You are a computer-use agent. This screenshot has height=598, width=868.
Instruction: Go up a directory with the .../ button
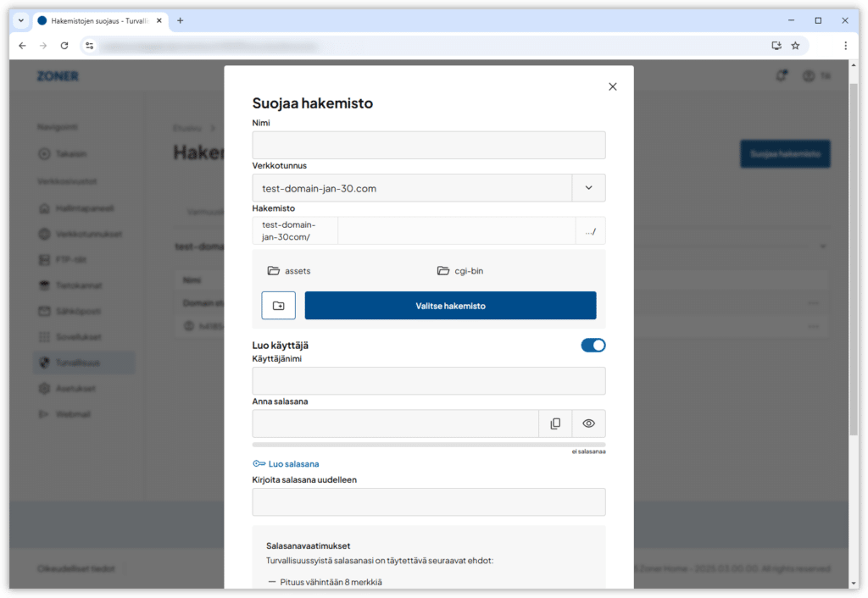pyautogui.click(x=589, y=231)
